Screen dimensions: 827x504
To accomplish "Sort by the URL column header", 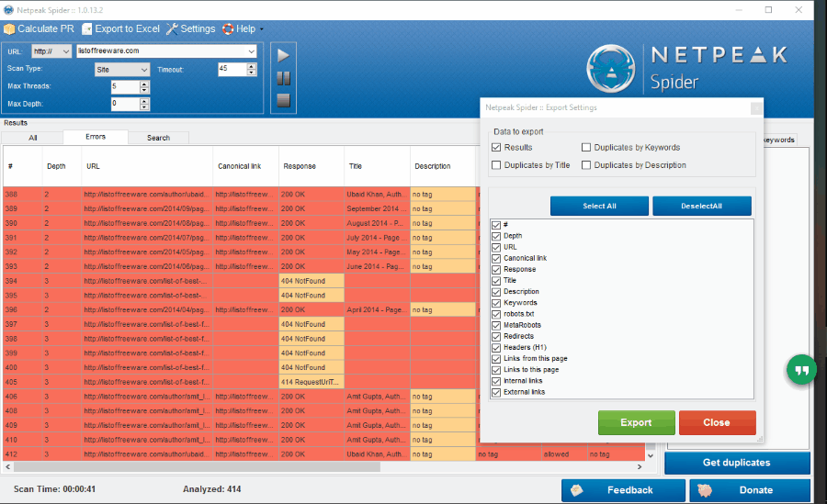I will 147,166.
